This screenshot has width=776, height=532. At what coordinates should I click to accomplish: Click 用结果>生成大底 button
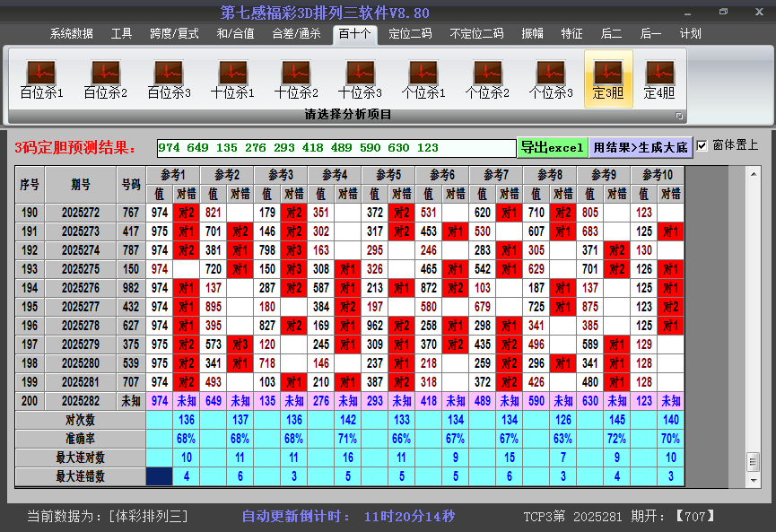(x=641, y=147)
